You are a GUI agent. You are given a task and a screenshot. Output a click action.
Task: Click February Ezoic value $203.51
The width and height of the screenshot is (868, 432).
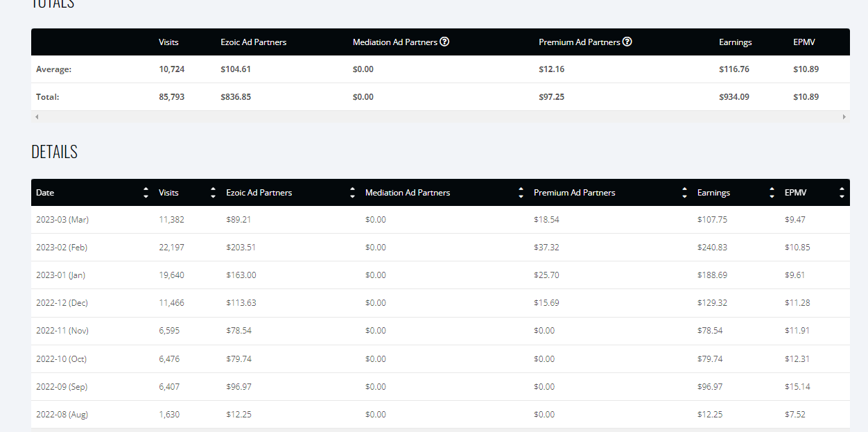241,247
